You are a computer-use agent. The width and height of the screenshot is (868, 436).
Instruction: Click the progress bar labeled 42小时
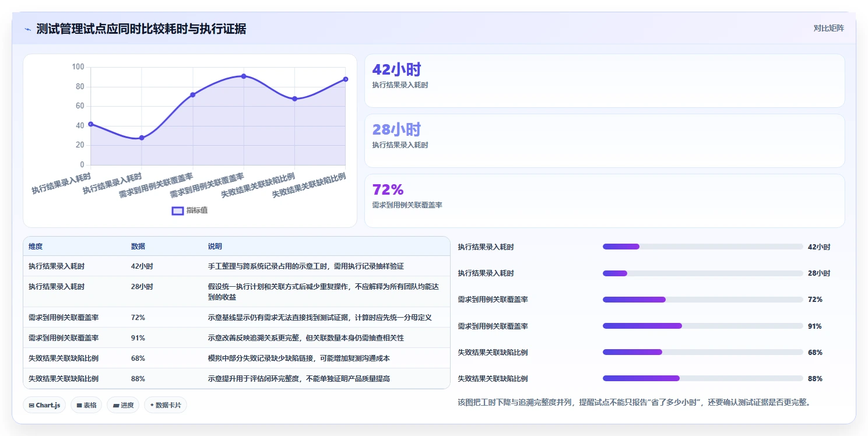[703, 247]
